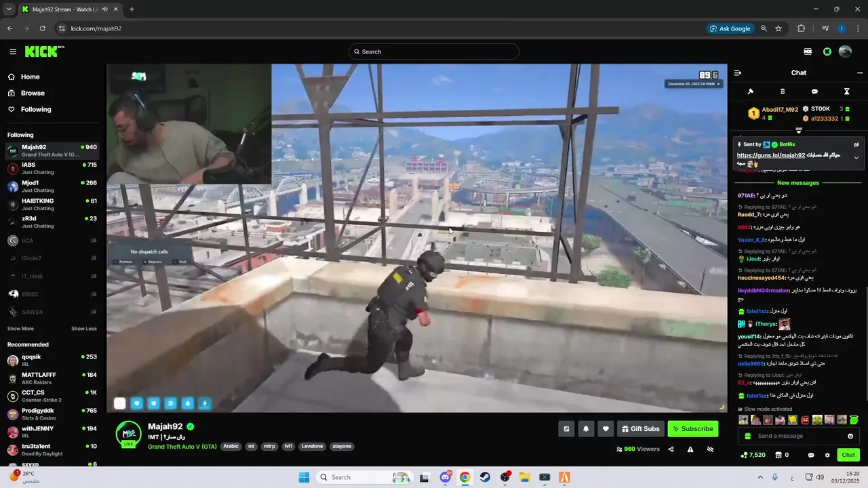Click Show More under Following
Screen dimensions: 868x488
pos(20,329)
